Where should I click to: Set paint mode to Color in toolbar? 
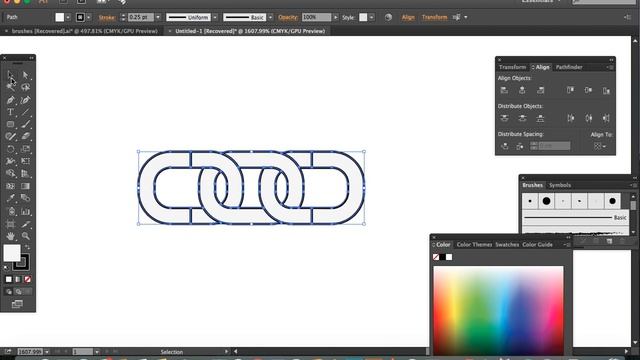9,279
